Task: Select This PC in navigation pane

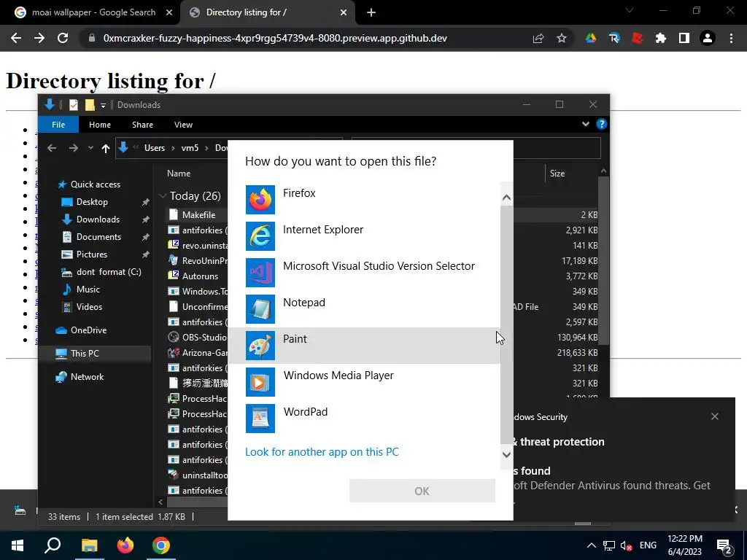Action: (85, 354)
